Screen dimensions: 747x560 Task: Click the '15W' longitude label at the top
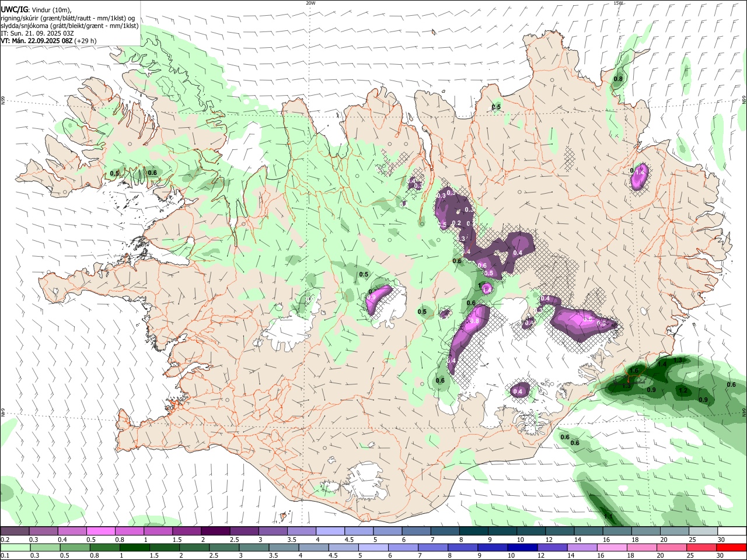(x=618, y=3)
